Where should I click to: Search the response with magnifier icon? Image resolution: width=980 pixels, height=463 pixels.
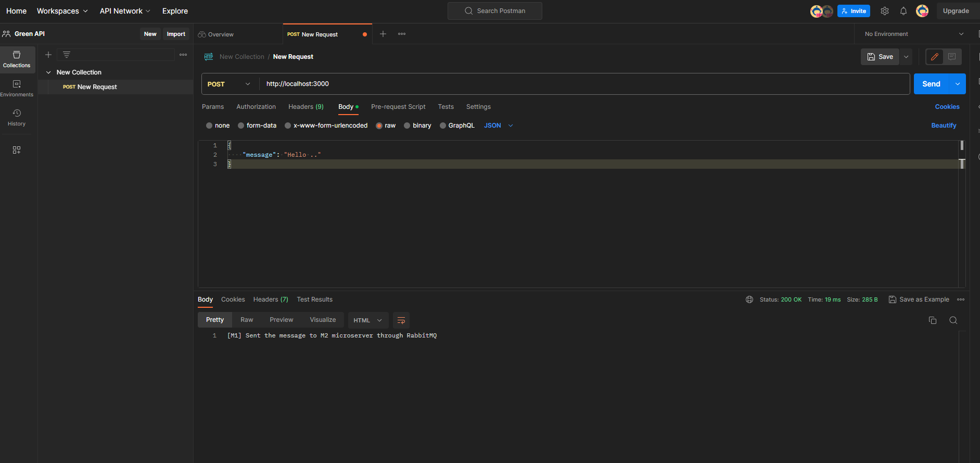pos(953,320)
